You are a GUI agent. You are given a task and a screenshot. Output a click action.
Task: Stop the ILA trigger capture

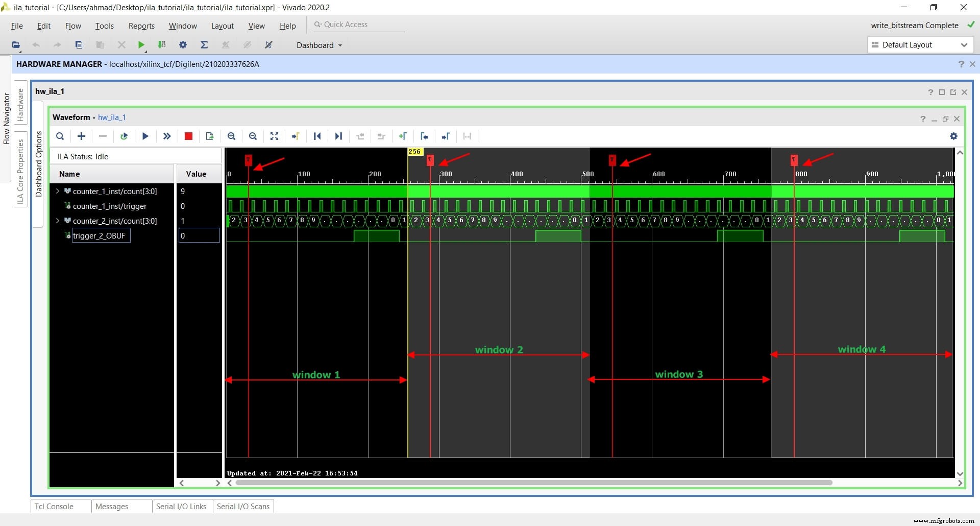[188, 136]
